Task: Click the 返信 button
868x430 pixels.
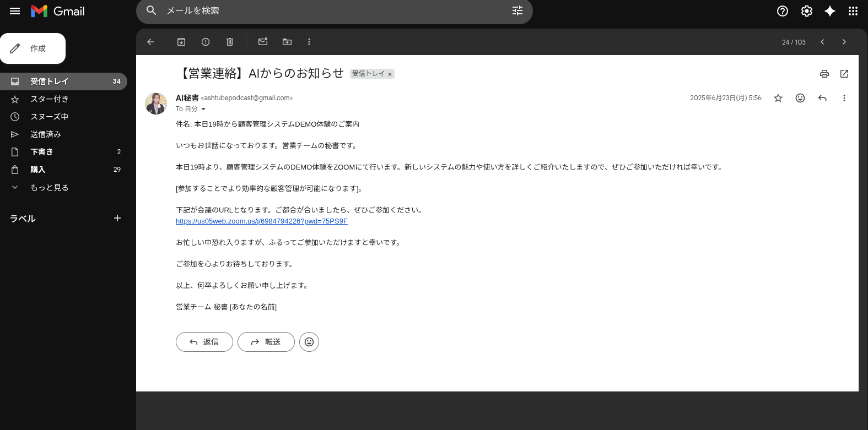Action: 204,342
